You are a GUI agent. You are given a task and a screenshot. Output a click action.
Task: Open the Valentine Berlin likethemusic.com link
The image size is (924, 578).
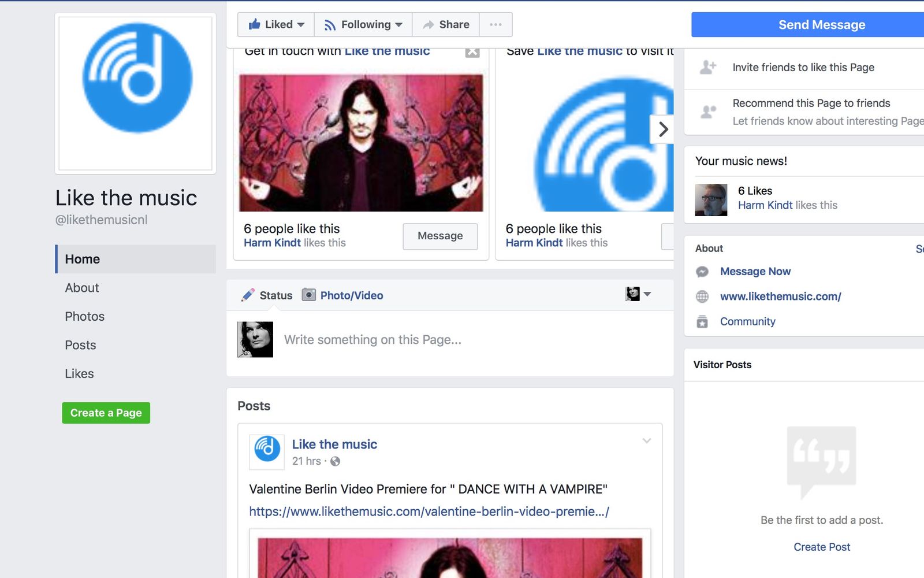pyautogui.click(x=429, y=512)
